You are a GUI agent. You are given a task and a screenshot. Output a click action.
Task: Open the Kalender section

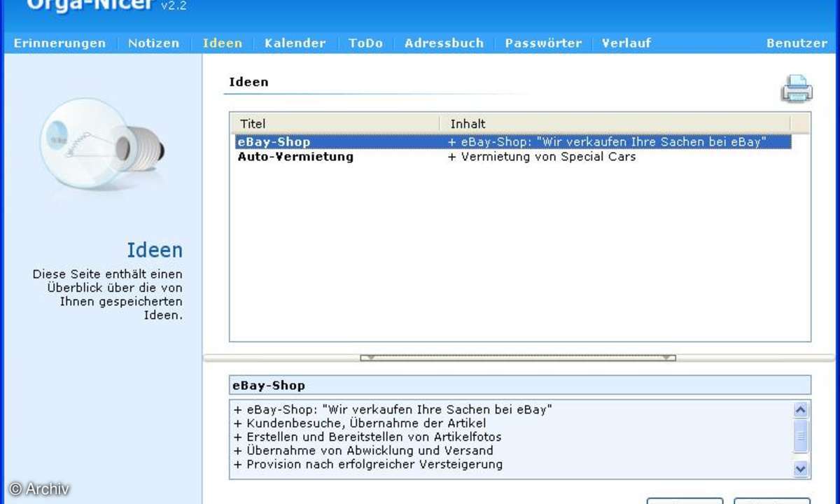[x=295, y=43]
